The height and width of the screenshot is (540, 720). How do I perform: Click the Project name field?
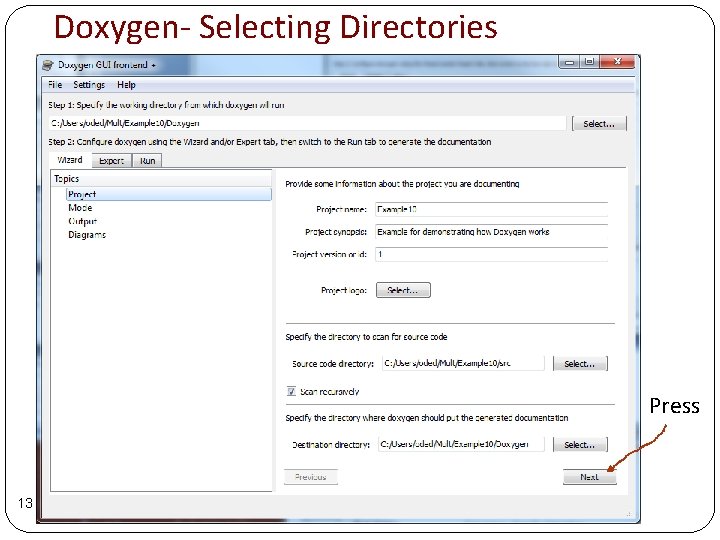(x=491, y=209)
